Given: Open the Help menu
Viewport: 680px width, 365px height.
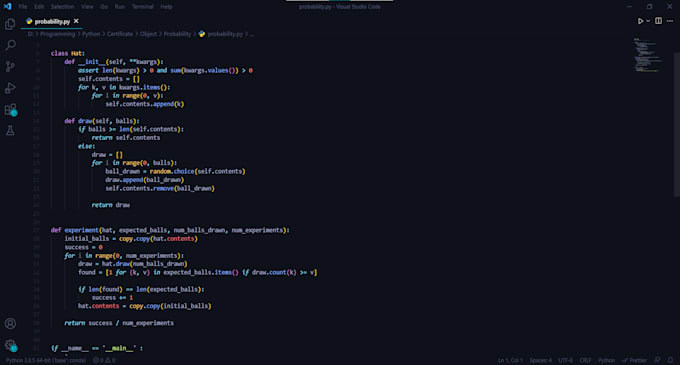Looking at the screenshot, I should (166, 7).
